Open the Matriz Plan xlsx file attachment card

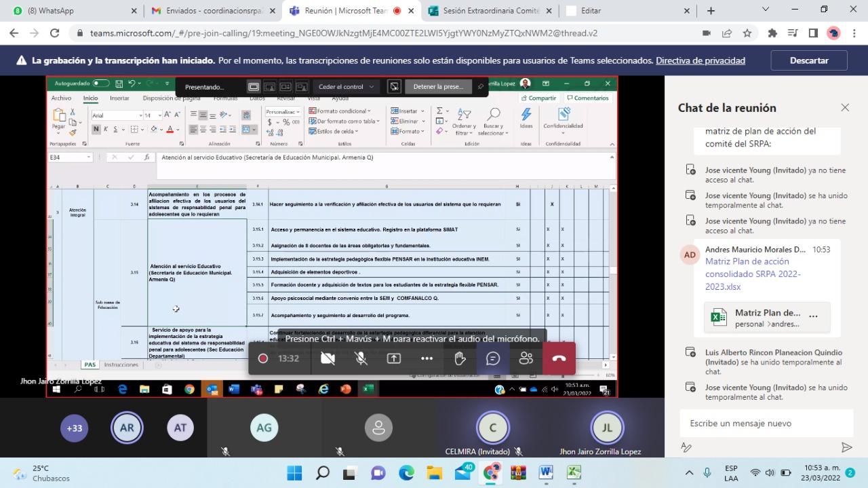point(767,318)
